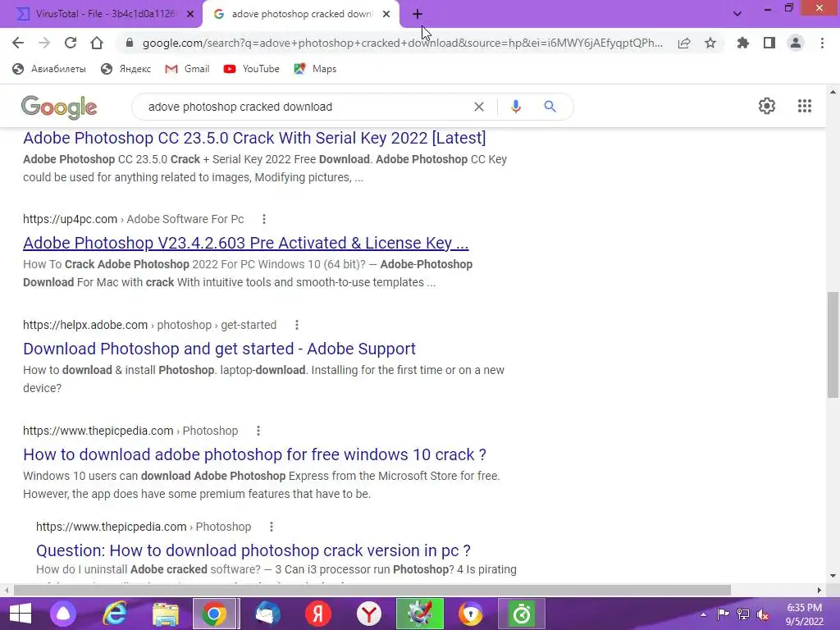Viewport: 840px width, 630px height.
Task: Open the tab search dropdown chevron
Action: tap(737, 14)
